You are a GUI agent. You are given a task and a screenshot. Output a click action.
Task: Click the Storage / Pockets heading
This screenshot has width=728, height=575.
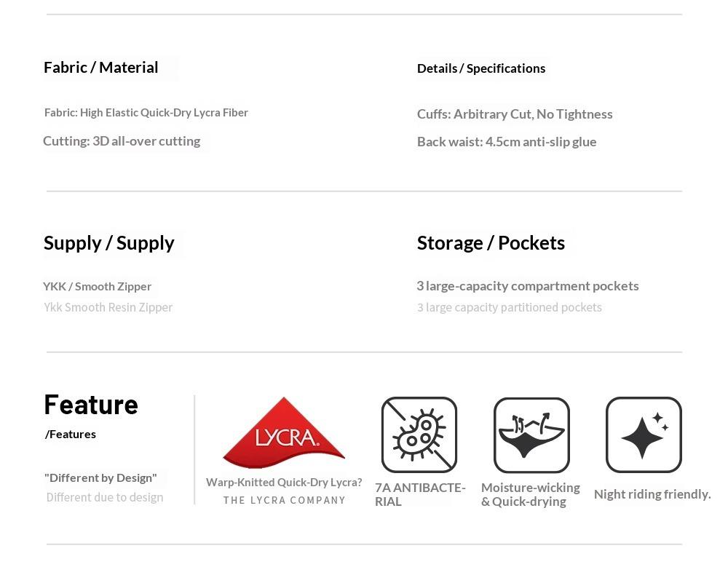[491, 243]
